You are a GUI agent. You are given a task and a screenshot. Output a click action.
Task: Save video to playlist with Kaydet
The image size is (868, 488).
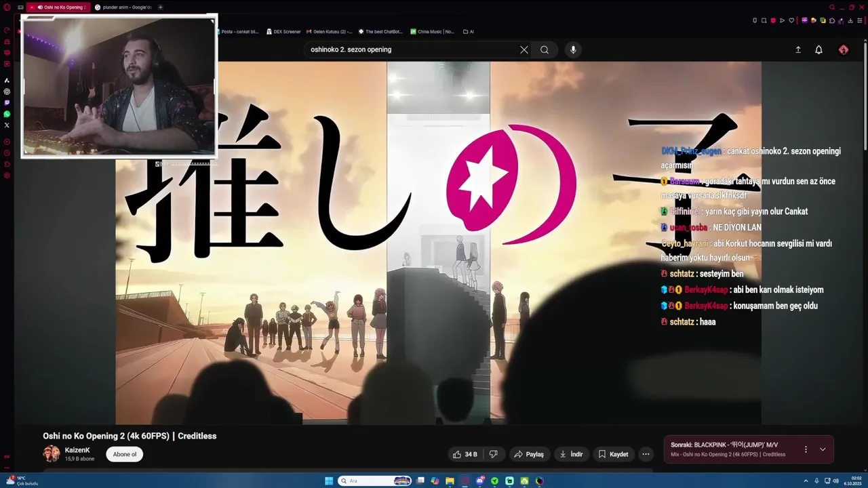[613, 454]
